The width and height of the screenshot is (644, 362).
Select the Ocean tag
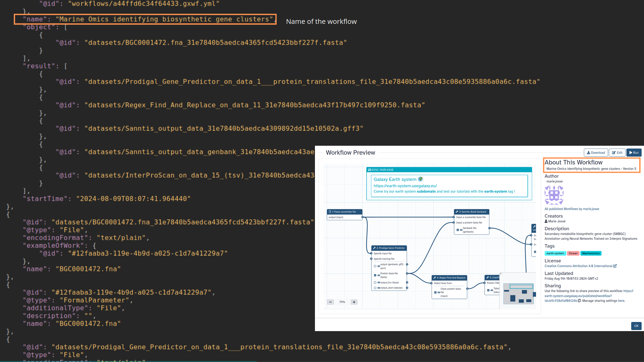[573, 254]
